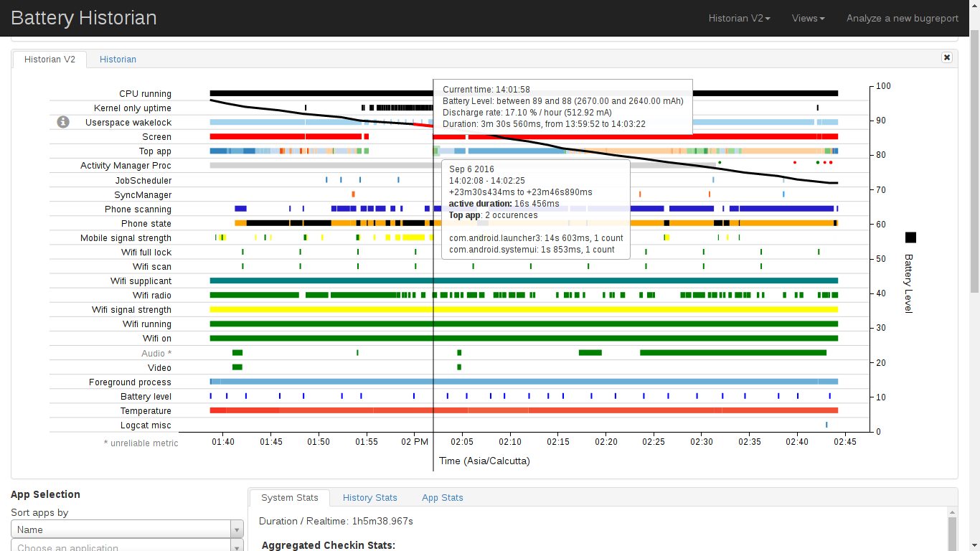Viewport: 980px width, 551px height.
Task: Click the Temperature row label
Action: 146,411
